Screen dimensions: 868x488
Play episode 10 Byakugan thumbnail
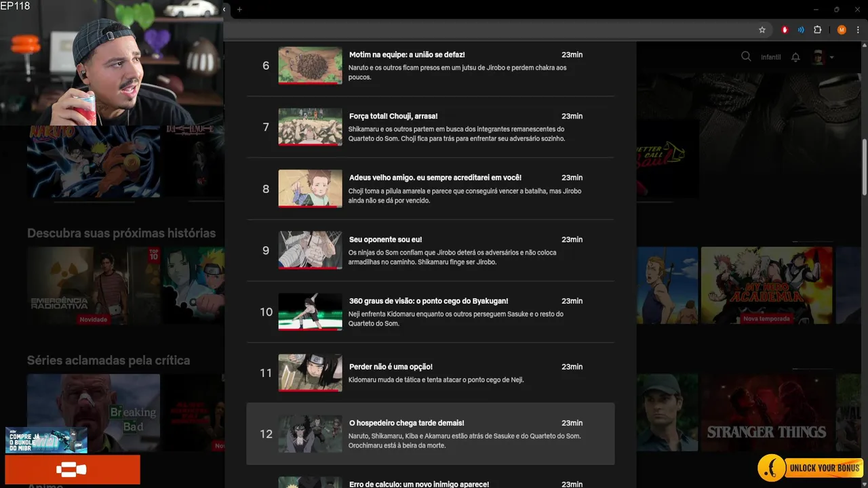[x=310, y=312]
